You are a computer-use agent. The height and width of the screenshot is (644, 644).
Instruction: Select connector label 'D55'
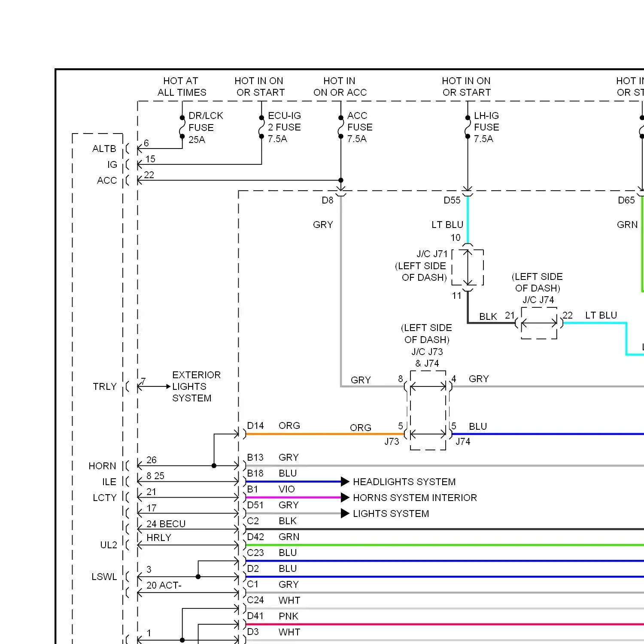coord(452,200)
